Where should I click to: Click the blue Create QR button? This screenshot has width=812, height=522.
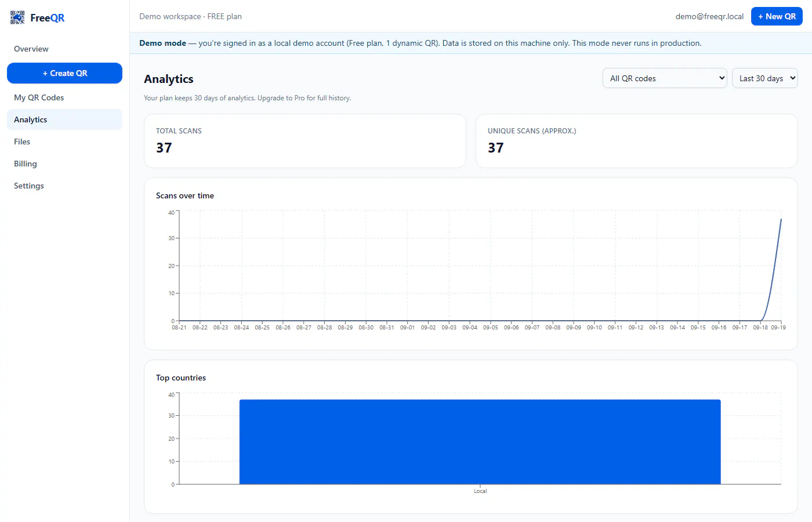(64, 73)
